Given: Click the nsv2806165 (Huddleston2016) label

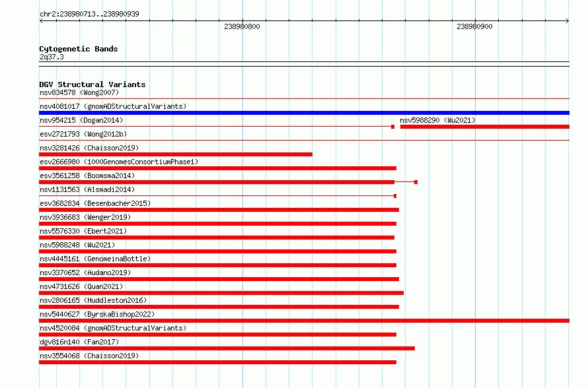Looking at the screenshot, I should click(x=93, y=300).
